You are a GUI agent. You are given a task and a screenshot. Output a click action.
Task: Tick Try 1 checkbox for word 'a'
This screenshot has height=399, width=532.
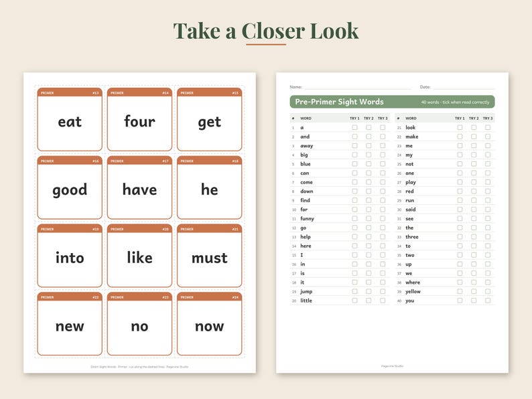point(354,127)
